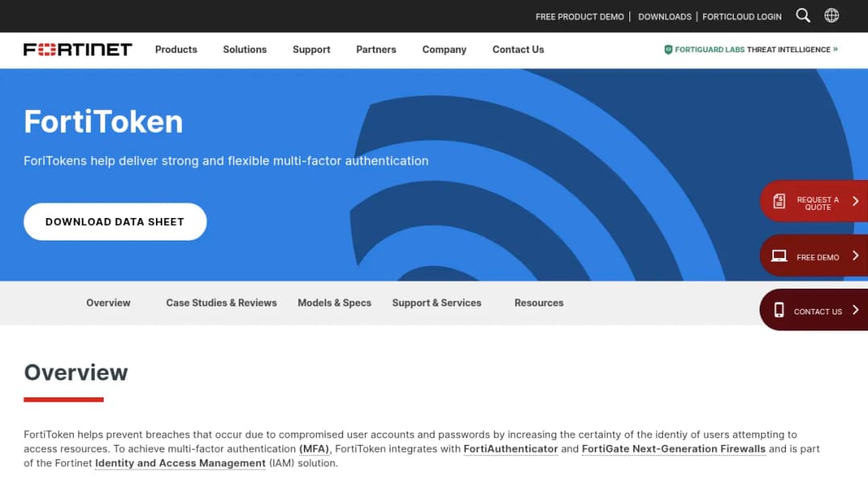Expand the Free Demo side chevron
Viewport: 868px width, 489px height.
click(x=855, y=255)
